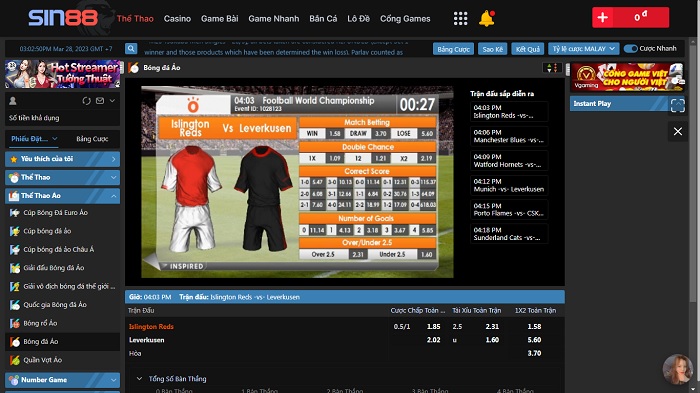700x393 pixels.
Task: Collapse the Tổng Số Bàn Thắng section
Action: tap(139, 379)
